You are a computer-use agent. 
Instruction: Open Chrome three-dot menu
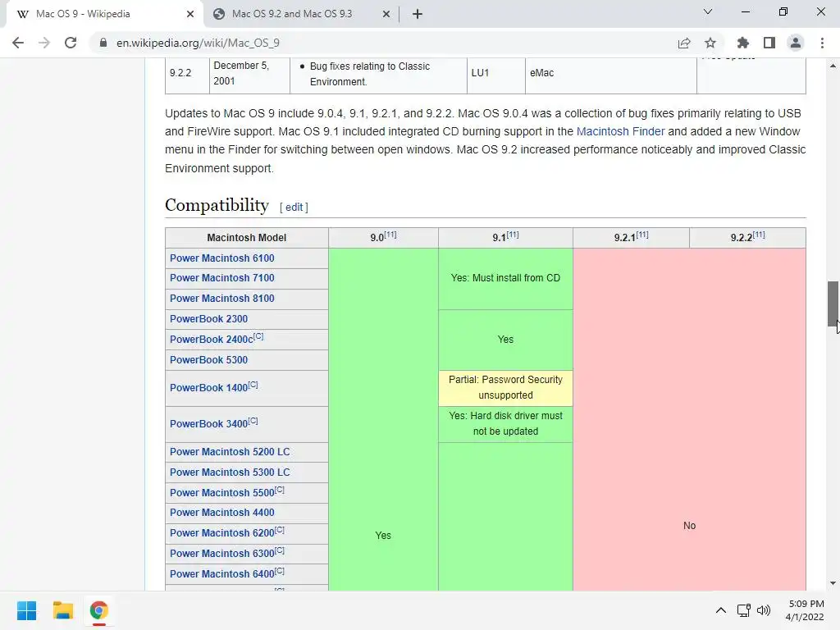822,43
